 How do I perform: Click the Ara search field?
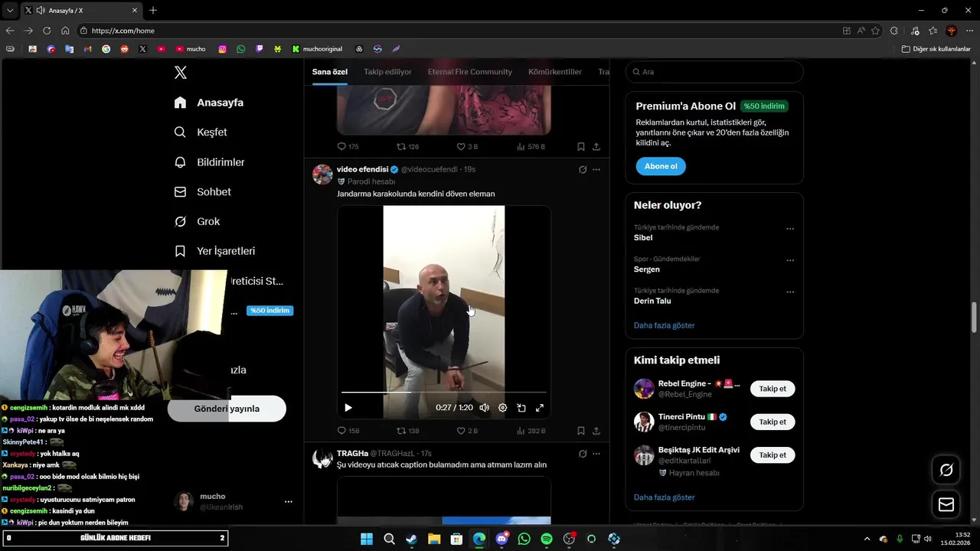[x=714, y=72]
